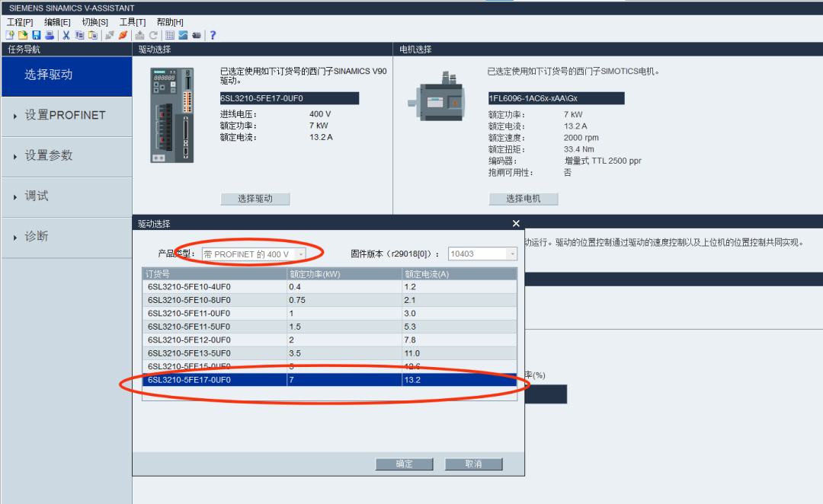The image size is (823, 504).
Task: Click the 增量式 TTL 2500 ppr encoder value
Action: tap(603, 161)
